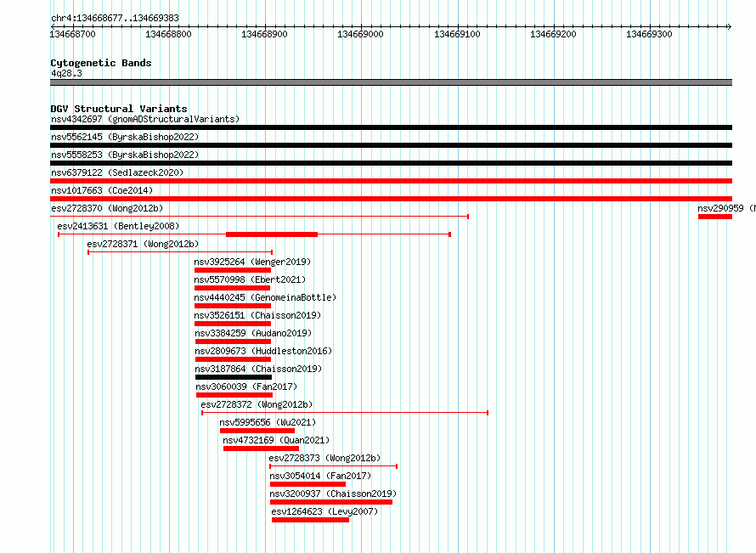756x553 pixels.
Task: Click the gray 4q28.3 cytogenetic band bar
Action: click(x=391, y=82)
